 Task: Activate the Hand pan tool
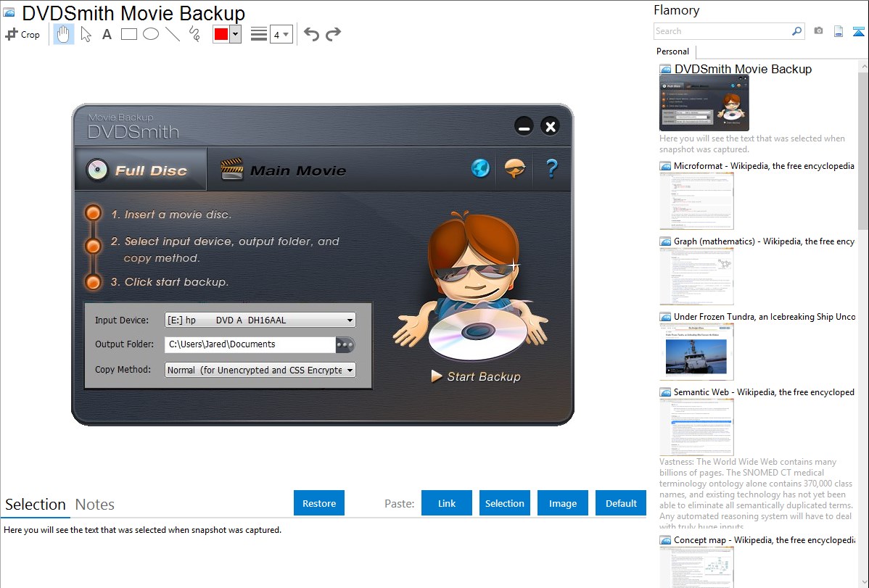pos(63,34)
